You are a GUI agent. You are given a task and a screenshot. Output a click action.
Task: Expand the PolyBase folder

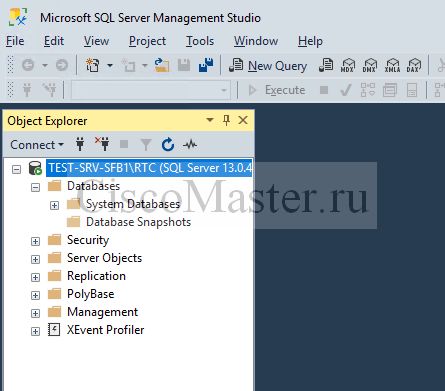[x=35, y=295]
